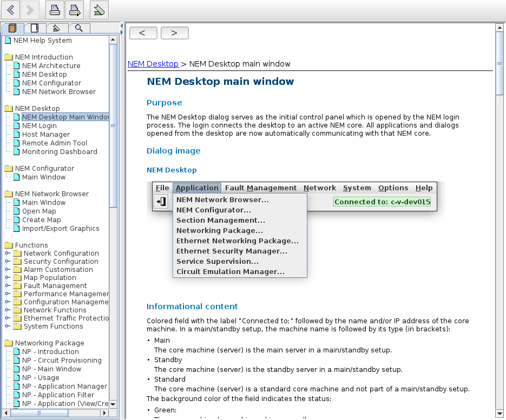Image resolution: width=506 pixels, height=420 pixels.
Task: Expand the Fault Management folder node
Action: pos(8,286)
